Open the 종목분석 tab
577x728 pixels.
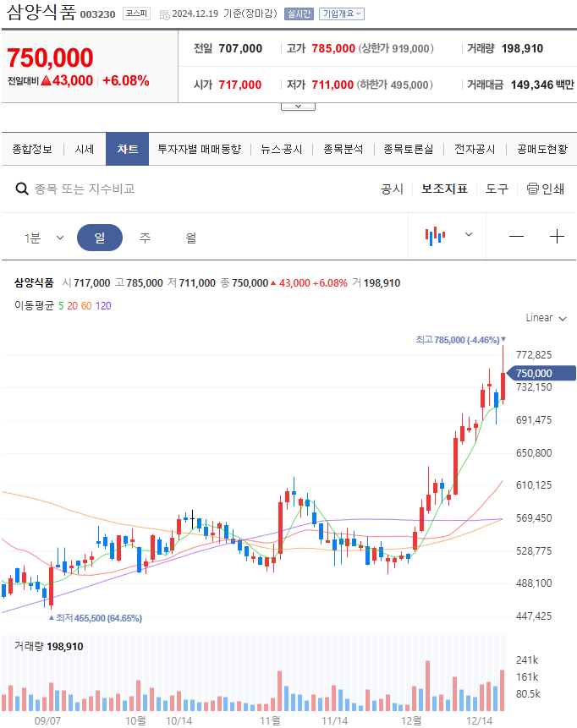(x=343, y=149)
